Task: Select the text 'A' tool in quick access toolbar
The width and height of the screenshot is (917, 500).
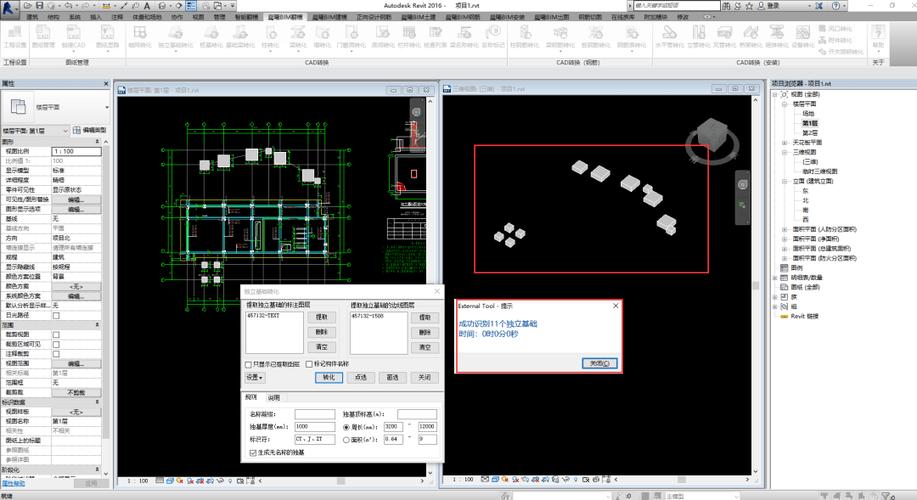Action: [147, 5]
